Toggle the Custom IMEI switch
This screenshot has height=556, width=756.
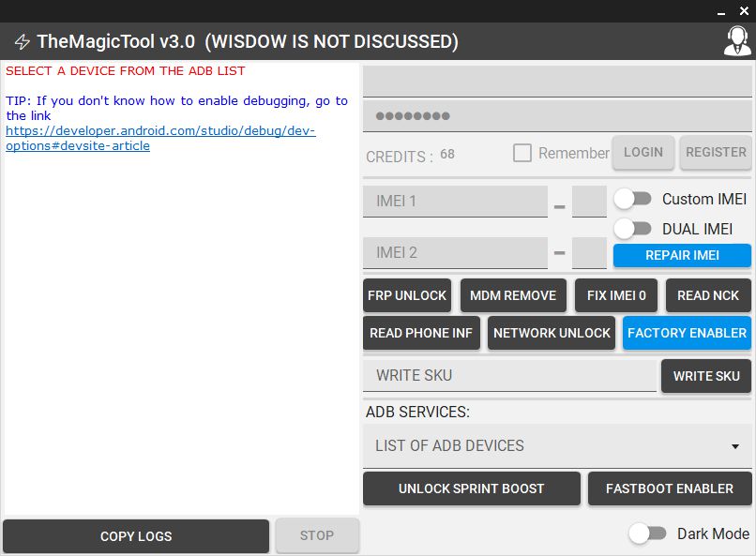tap(633, 199)
